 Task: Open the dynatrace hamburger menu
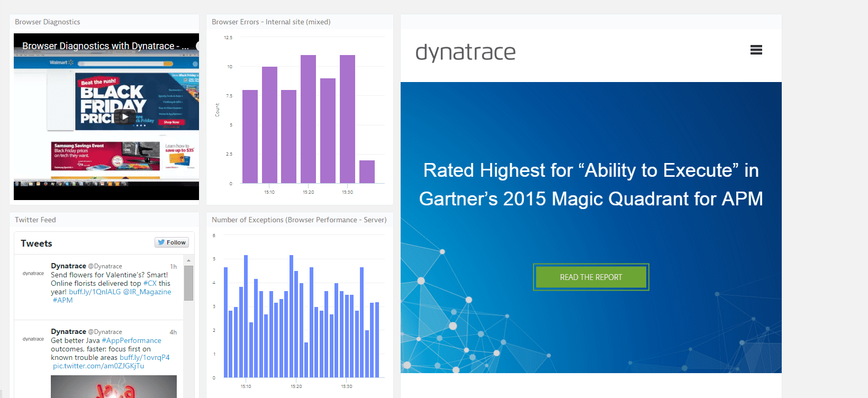click(x=756, y=50)
